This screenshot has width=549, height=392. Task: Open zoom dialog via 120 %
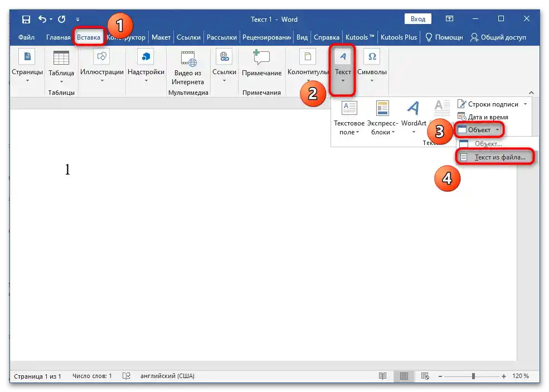click(521, 376)
